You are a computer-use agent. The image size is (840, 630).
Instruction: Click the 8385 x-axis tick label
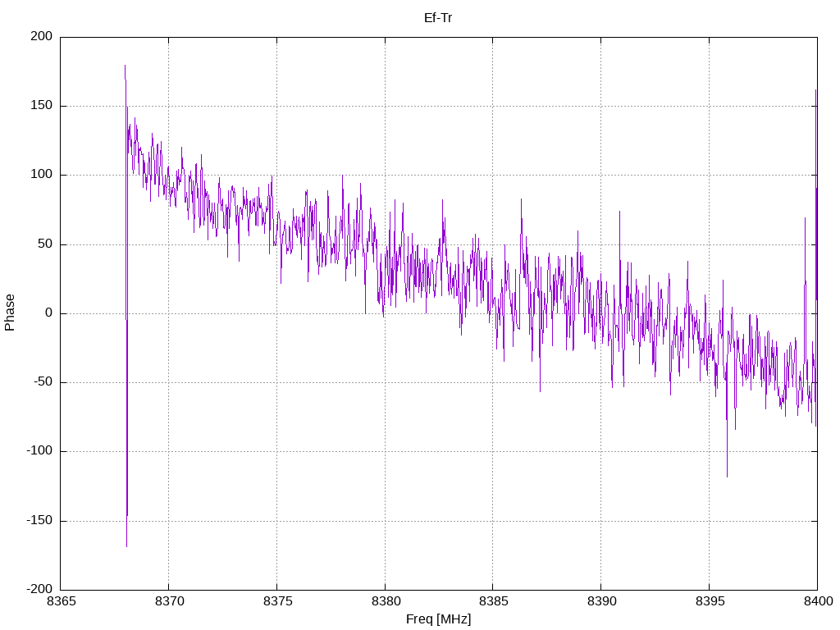tap(493, 601)
